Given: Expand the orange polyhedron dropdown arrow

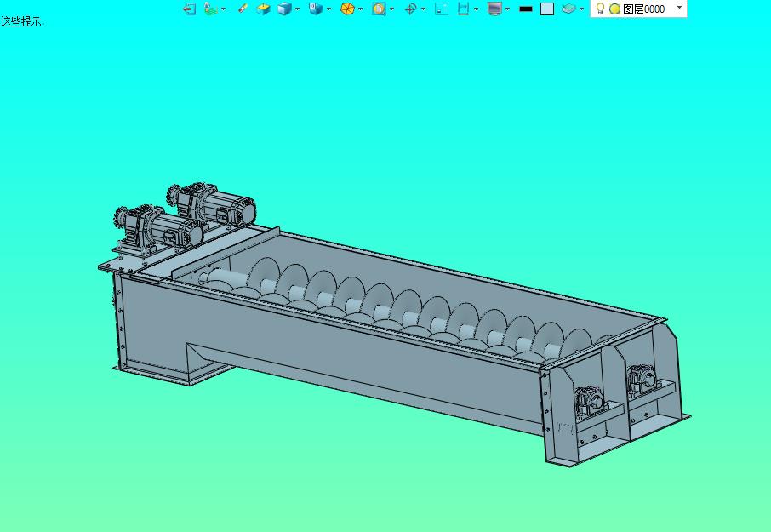Looking at the screenshot, I should point(361,9).
